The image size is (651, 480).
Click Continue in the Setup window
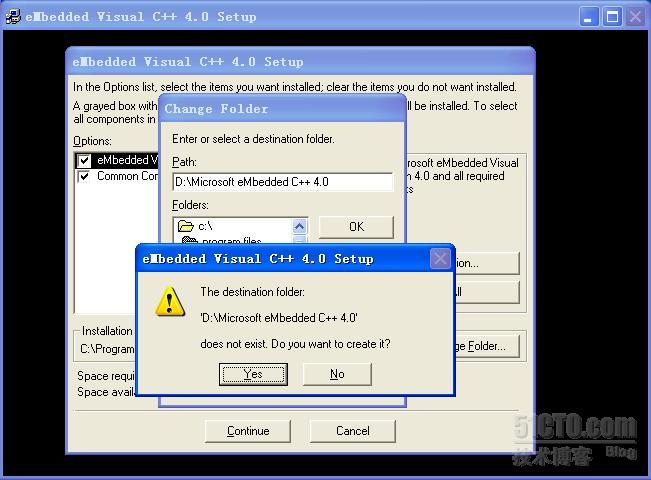coord(248,431)
